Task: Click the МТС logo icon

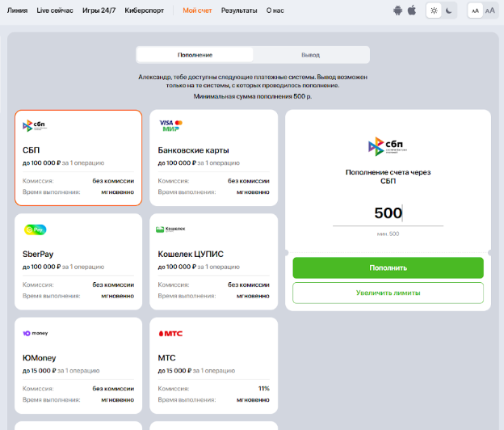Action: (x=170, y=334)
